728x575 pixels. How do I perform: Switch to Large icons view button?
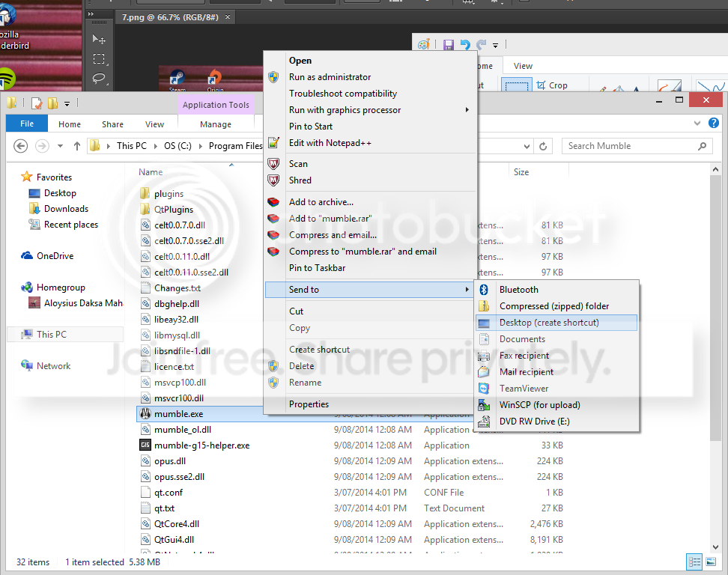[x=711, y=562]
